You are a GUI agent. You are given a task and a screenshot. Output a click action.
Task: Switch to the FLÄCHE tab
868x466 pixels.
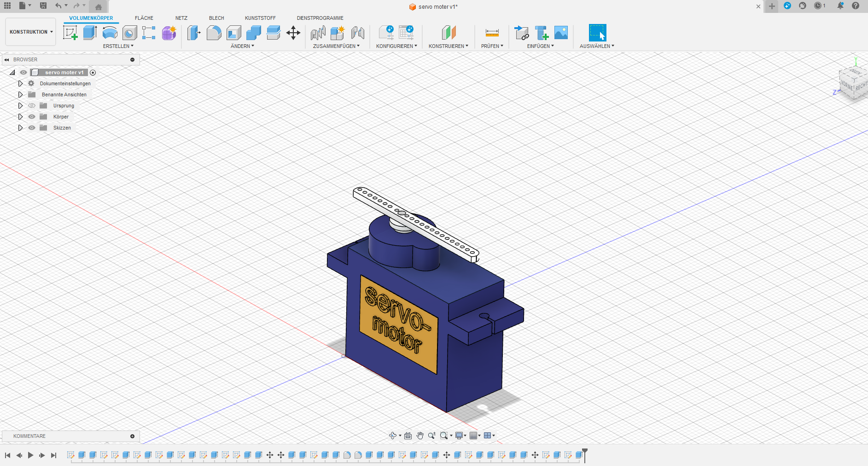144,18
